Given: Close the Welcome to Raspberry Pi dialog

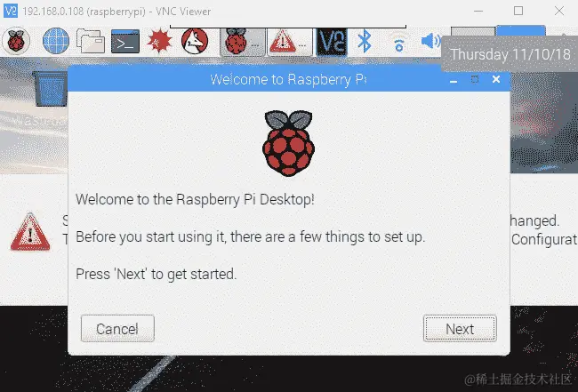Looking at the screenshot, I should point(496,79).
